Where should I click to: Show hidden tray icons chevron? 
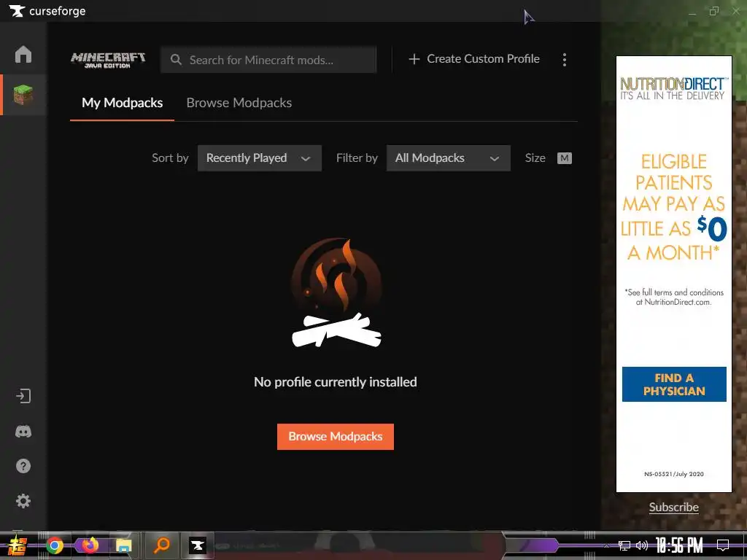point(606,545)
